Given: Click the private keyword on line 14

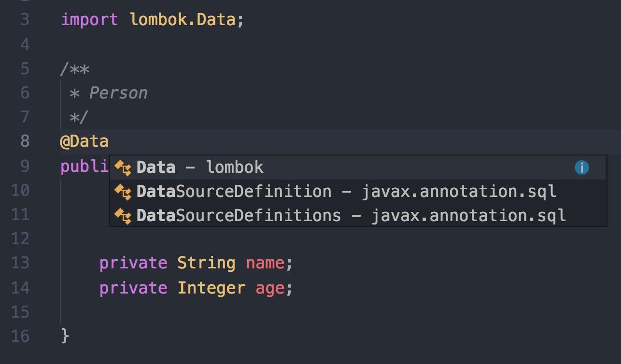Looking at the screenshot, I should point(132,288).
